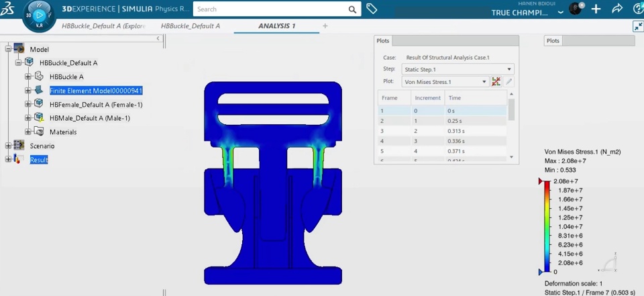This screenshot has width=644, height=296.
Task: Expand the Result node
Action: point(8,159)
